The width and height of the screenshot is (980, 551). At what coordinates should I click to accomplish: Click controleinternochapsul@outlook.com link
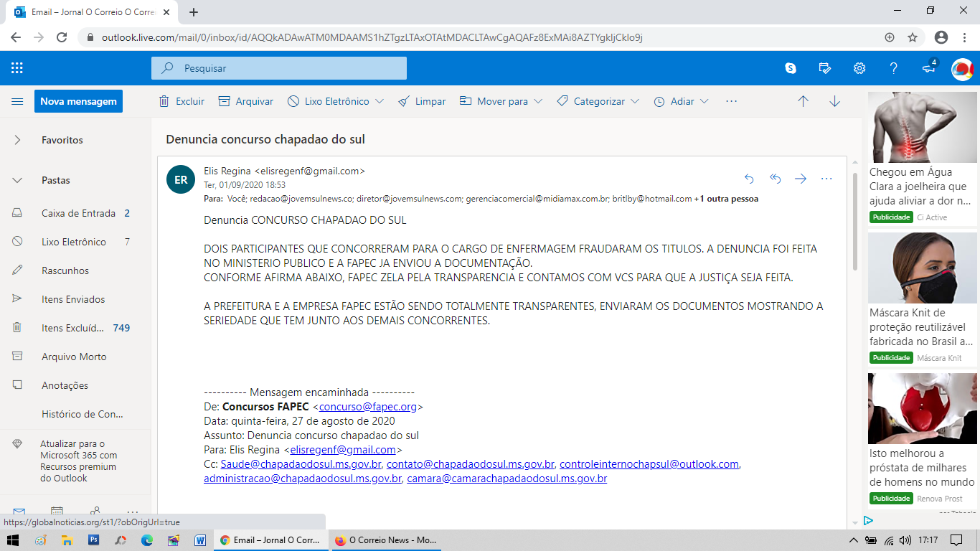pyautogui.click(x=649, y=464)
